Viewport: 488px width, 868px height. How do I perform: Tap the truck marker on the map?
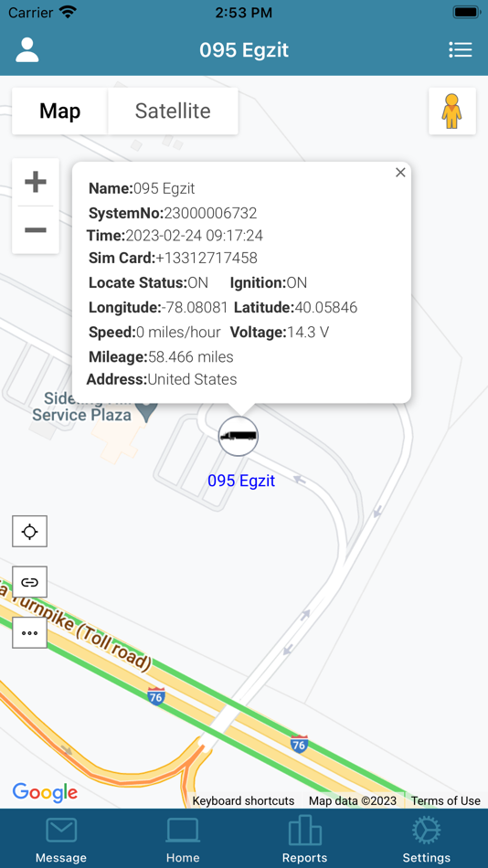239,436
